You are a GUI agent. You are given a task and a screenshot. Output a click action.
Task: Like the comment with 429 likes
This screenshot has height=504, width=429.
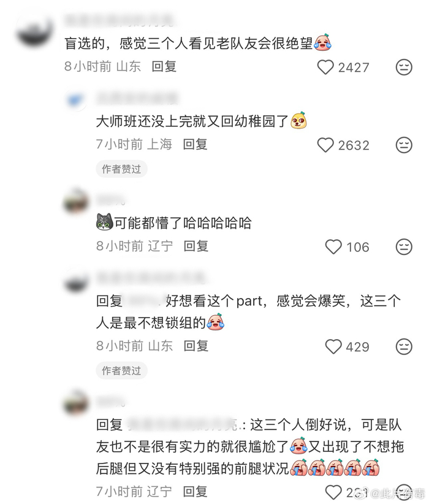coord(333,346)
